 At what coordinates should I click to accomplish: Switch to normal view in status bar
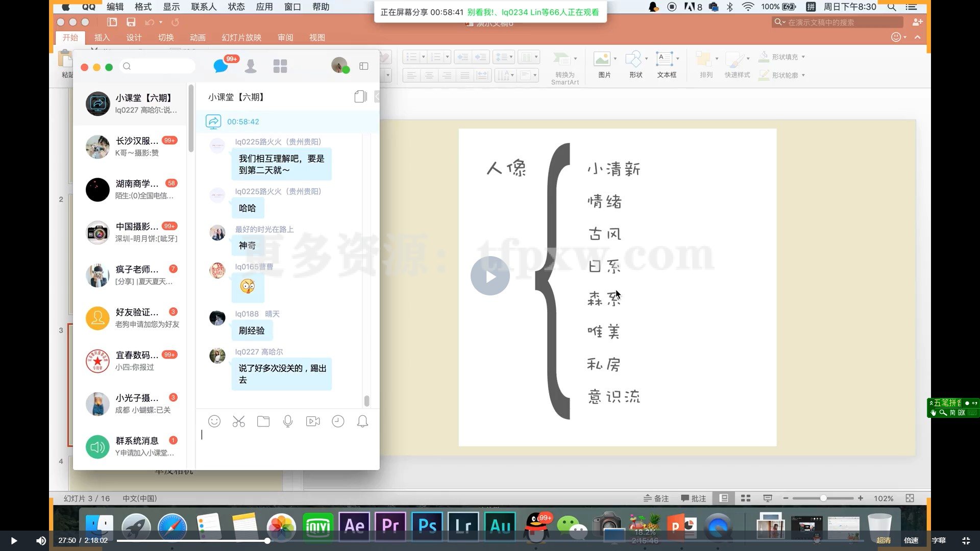[724, 498]
